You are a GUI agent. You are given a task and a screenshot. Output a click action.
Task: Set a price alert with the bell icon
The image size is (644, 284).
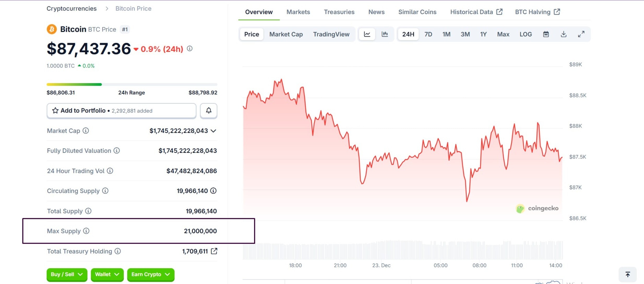208,111
